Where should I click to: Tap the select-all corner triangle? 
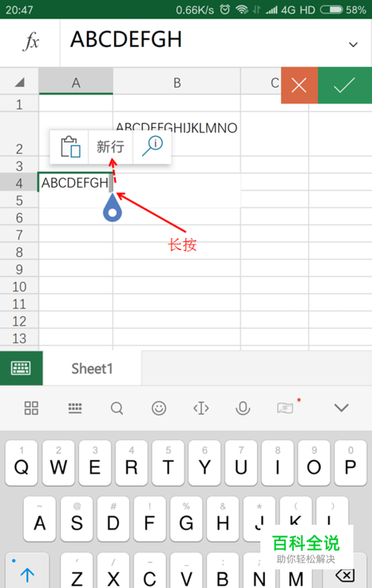point(19,82)
